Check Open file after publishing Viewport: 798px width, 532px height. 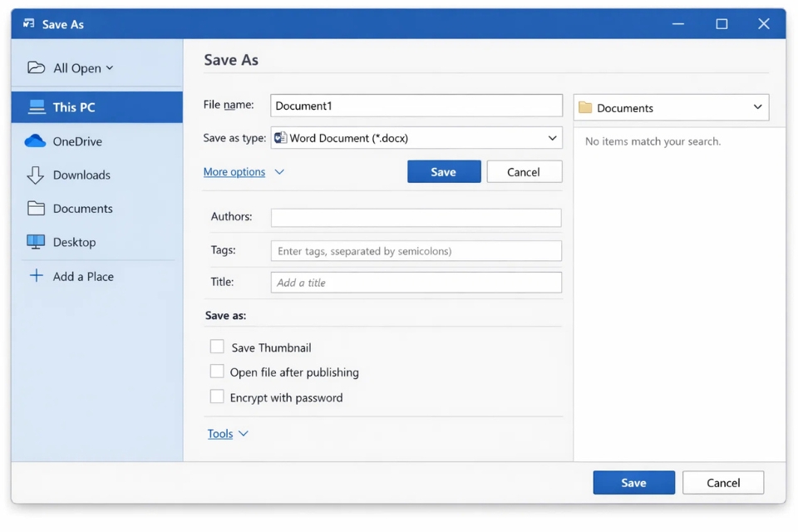pyautogui.click(x=217, y=372)
